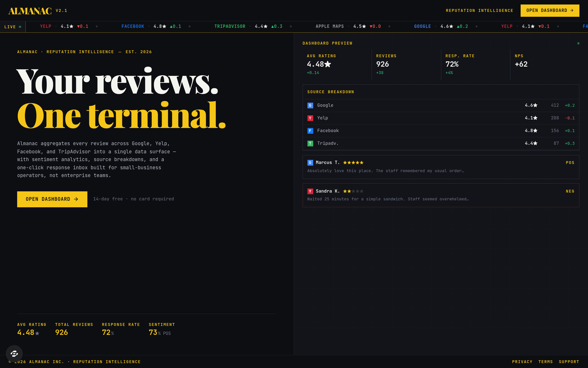
Task: Click the 208 review count for Yelp
Action: pyautogui.click(x=555, y=118)
